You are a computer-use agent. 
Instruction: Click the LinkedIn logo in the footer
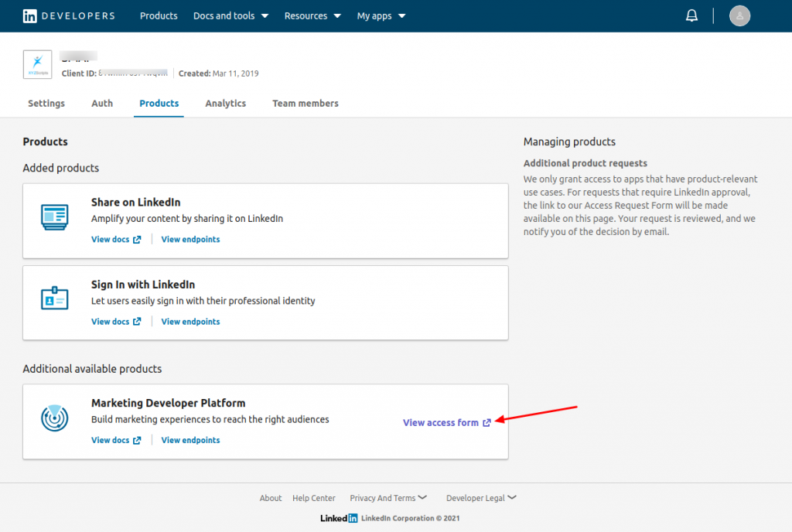tap(338, 518)
